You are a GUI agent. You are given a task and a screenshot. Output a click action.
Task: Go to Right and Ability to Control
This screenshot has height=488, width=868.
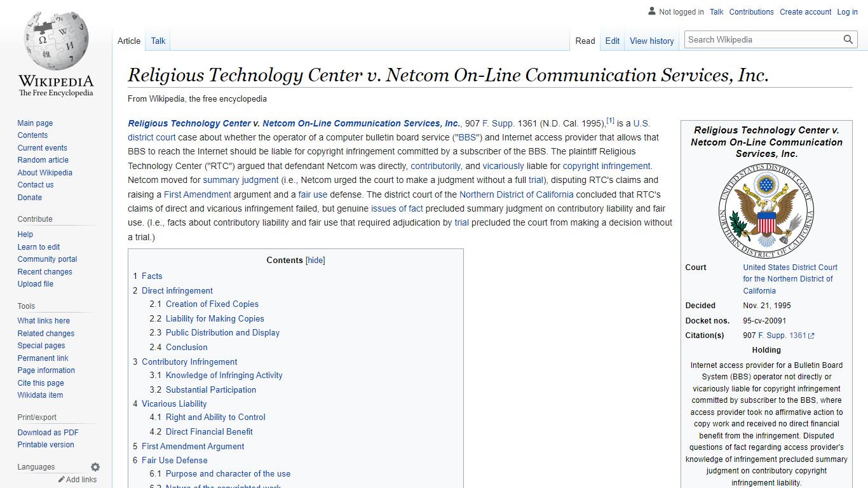215,417
